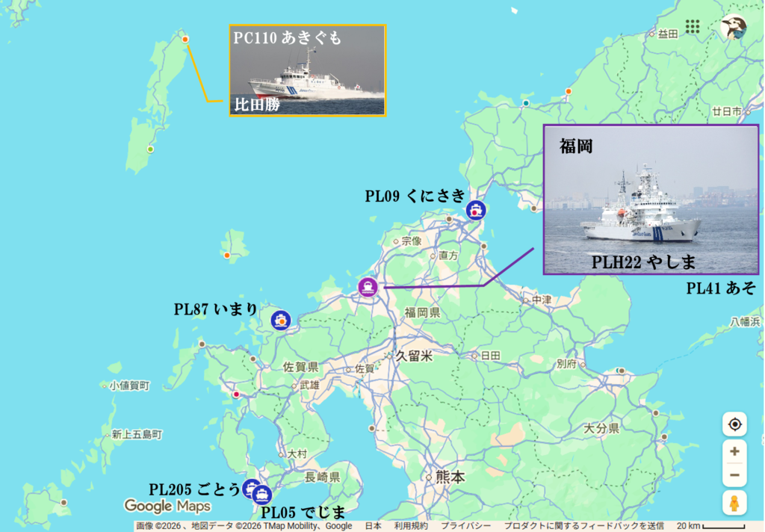Click the orange dot at 比田勝 on Tsushima
Image resolution: width=765 pixels, height=532 pixels.
click(185, 39)
